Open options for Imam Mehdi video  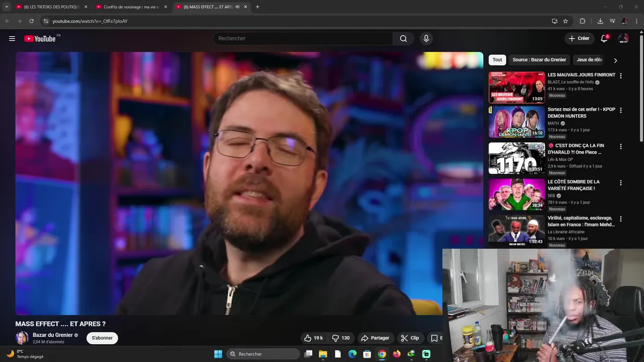(x=620, y=219)
